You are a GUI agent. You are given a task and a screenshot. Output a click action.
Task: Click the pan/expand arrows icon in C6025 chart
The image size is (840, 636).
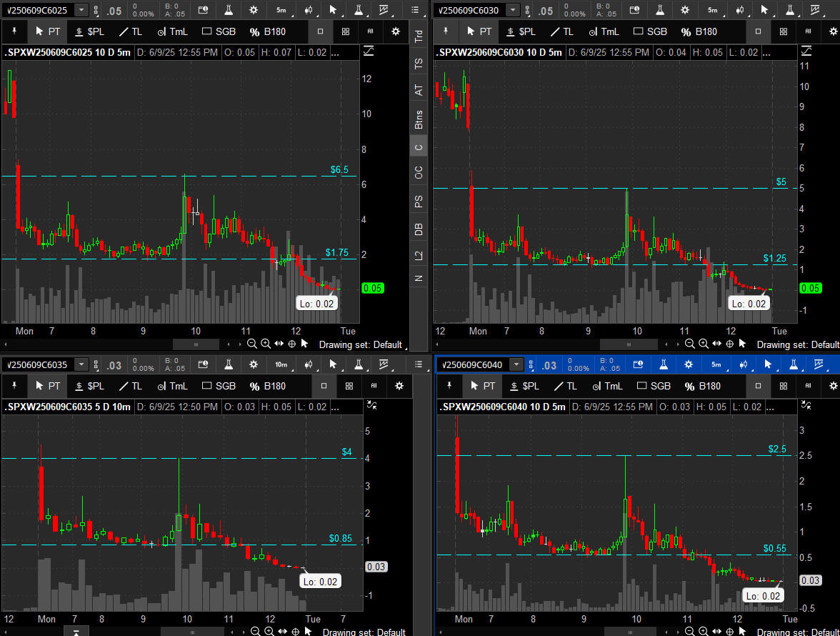[x=279, y=344]
